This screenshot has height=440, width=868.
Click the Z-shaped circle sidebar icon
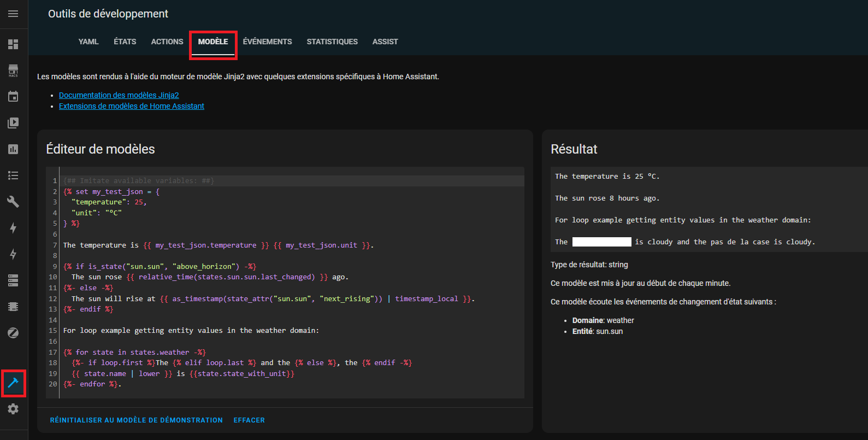[13, 333]
